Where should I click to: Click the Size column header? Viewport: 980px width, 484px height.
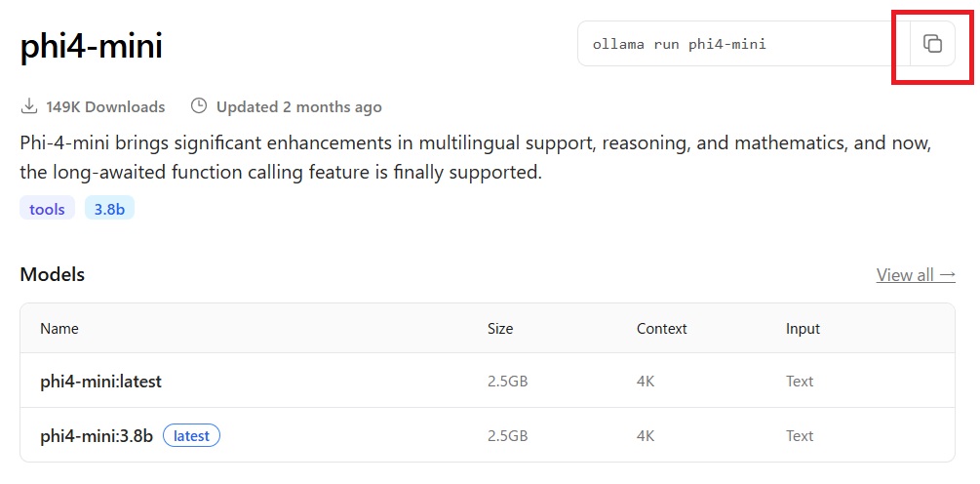(500, 328)
